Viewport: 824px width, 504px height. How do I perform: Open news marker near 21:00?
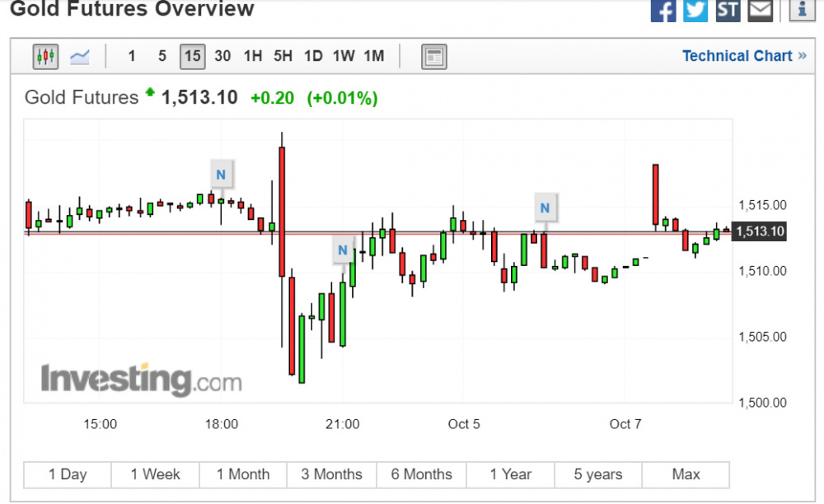pos(343,250)
